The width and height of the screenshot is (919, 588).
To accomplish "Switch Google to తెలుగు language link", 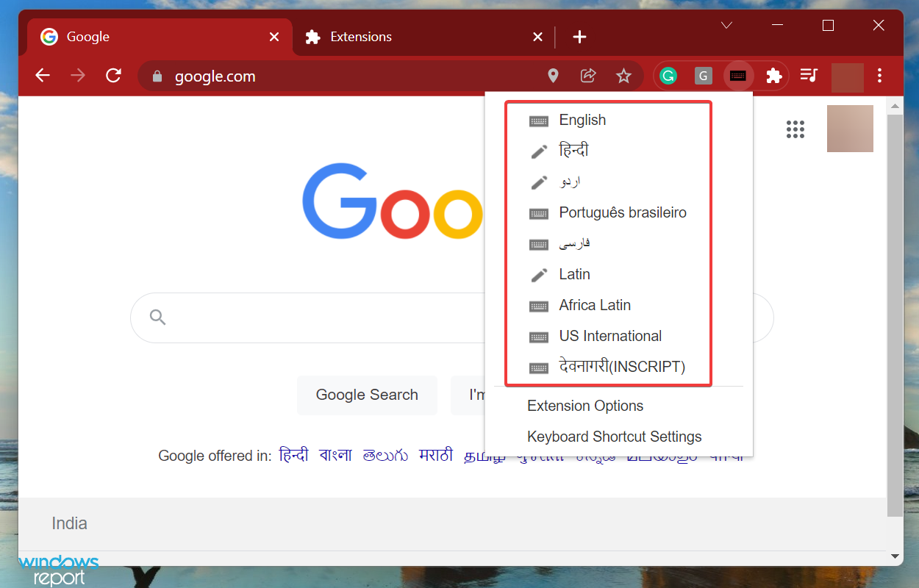I will pos(385,456).
